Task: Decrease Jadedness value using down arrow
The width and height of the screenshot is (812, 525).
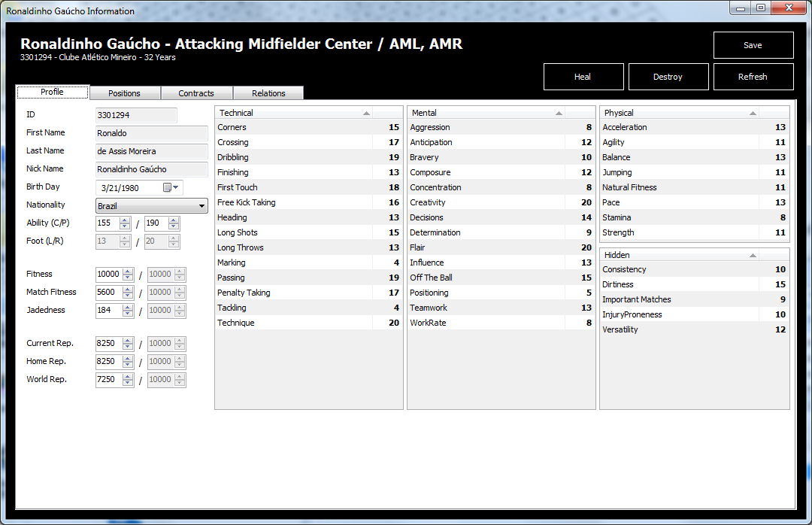Action: pos(128,314)
